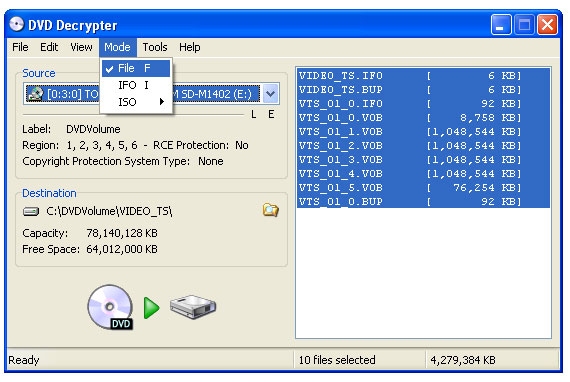
Task: Click status total size 4,279,384 KB
Action: click(463, 360)
